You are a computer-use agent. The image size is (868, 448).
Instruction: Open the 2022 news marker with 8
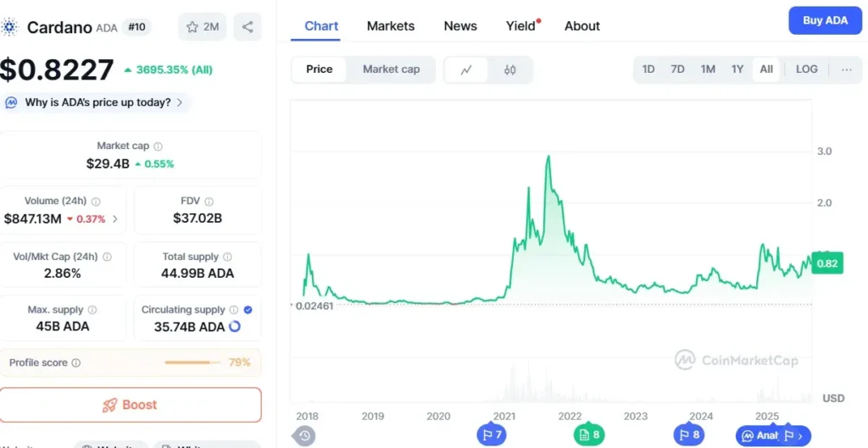pos(589,434)
